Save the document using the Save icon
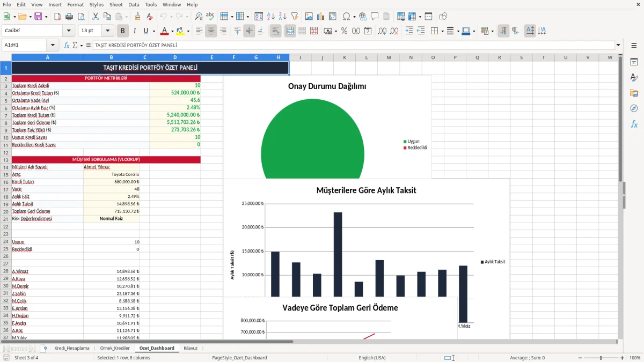Image resolution: width=644 pixels, height=362 pixels. [x=38, y=17]
